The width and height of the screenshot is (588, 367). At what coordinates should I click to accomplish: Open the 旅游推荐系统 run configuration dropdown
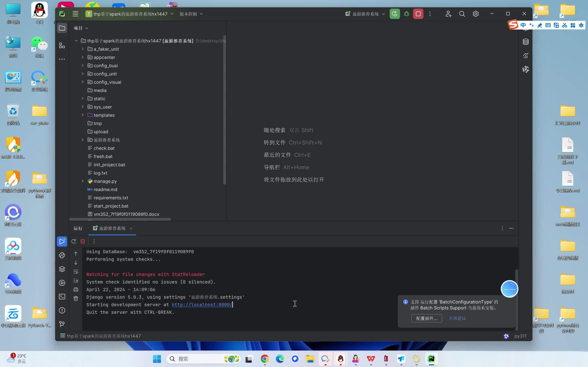pyautogui.click(x=365, y=14)
